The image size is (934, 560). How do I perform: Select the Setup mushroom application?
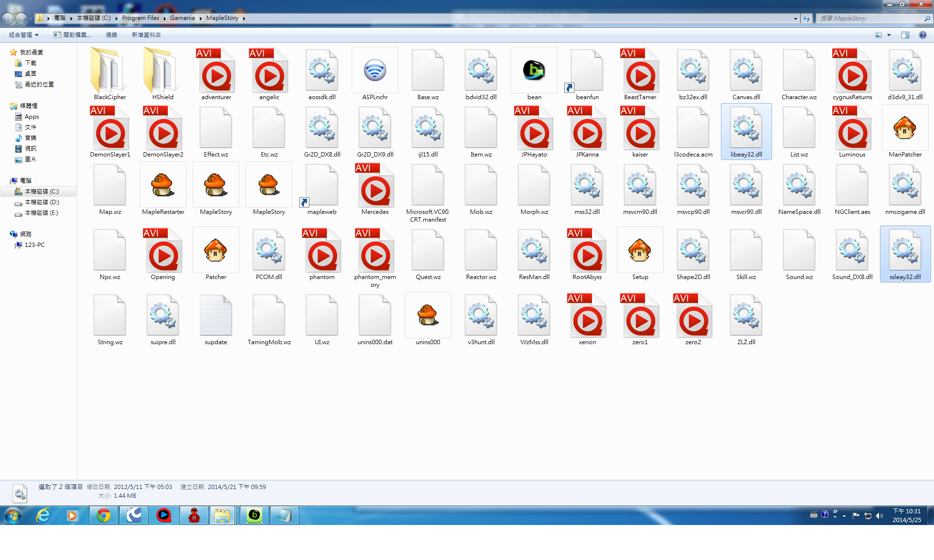click(x=640, y=254)
